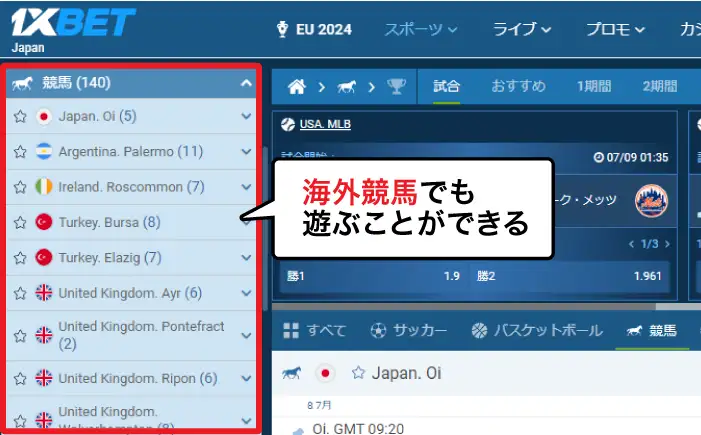This screenshot has width=701, height=435.
Task: Open the プロモ menu
Action: (x=616, y=30)
